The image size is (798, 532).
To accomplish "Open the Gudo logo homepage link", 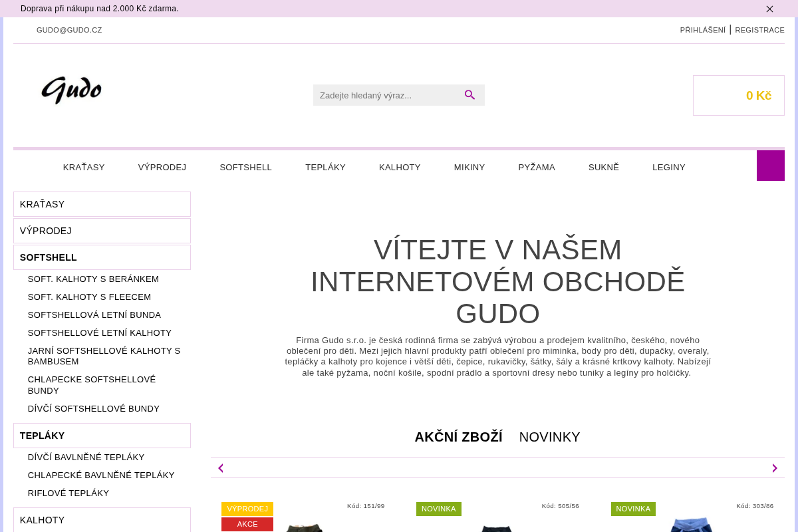I will (x=72, y=90).
